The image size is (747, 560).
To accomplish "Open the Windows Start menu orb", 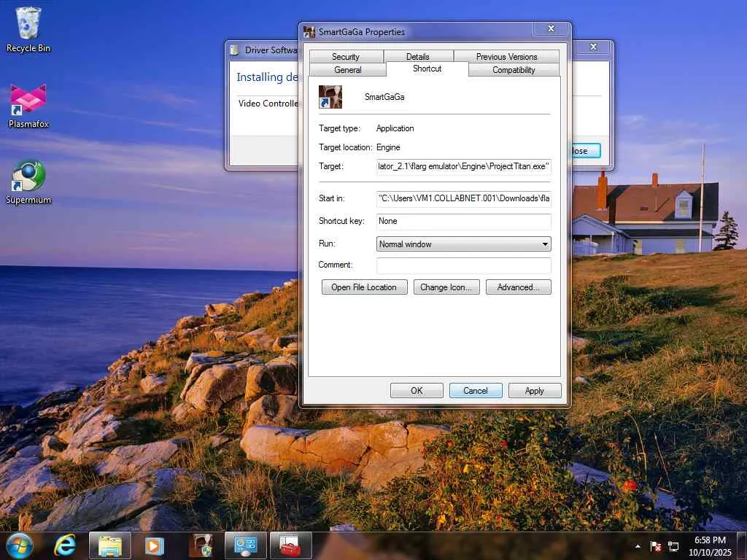I will tap(20, 545).
